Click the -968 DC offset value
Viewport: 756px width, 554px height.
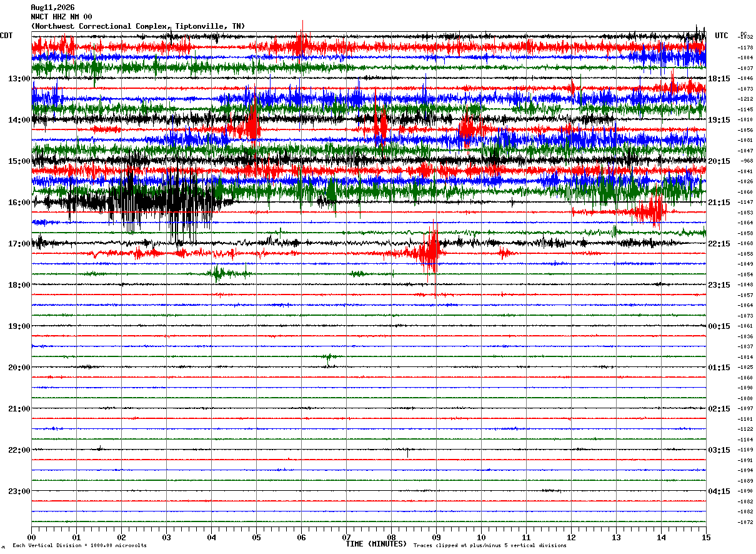coord(747,161)
